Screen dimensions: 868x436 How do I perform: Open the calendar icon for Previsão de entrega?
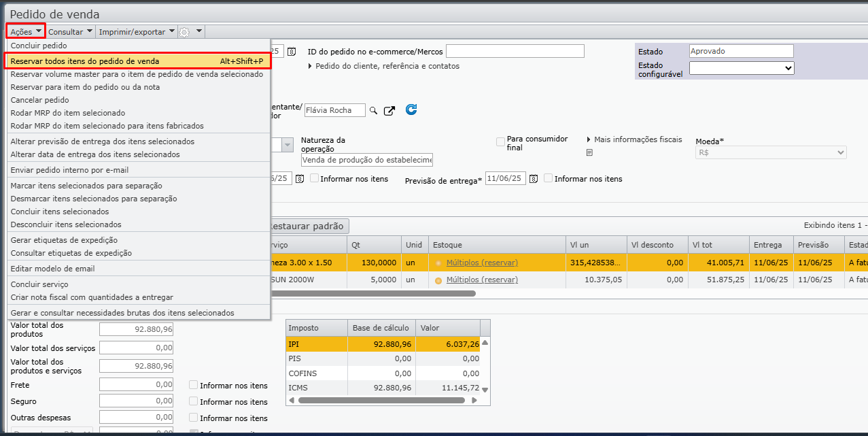[534, 179]
